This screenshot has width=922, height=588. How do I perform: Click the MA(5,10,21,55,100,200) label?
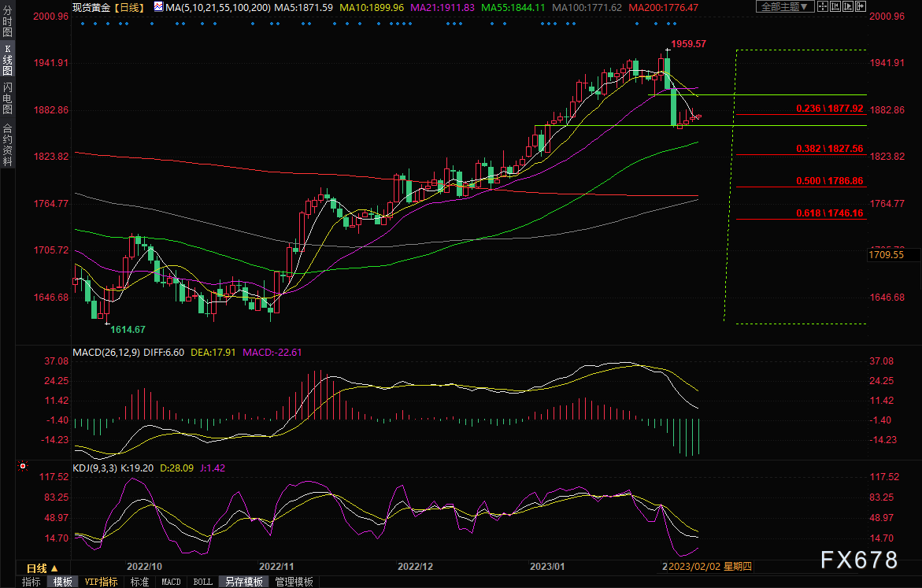[218, 8]
